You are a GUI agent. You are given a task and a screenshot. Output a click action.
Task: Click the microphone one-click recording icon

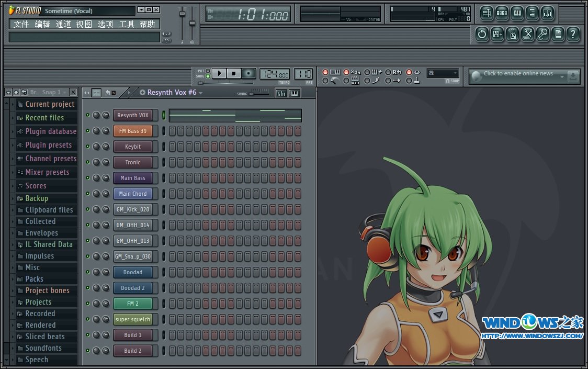pos(543,35)
